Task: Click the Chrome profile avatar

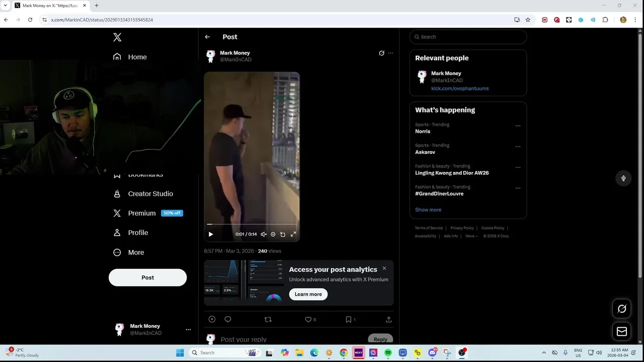Action: 623,20
